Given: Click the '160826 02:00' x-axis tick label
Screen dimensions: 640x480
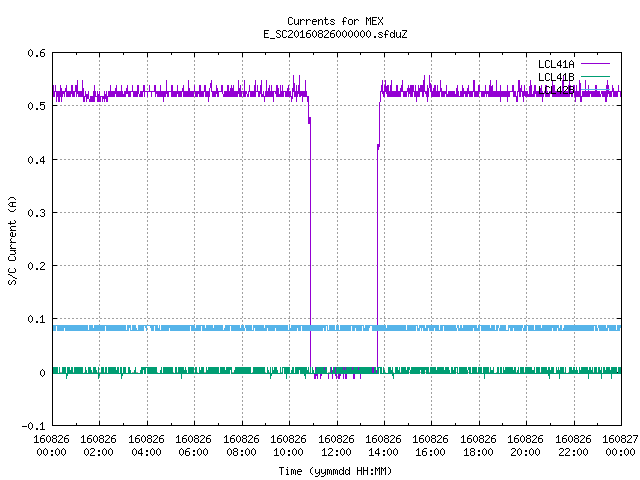Looking at the screenshot, I should (x=98, y=446).
